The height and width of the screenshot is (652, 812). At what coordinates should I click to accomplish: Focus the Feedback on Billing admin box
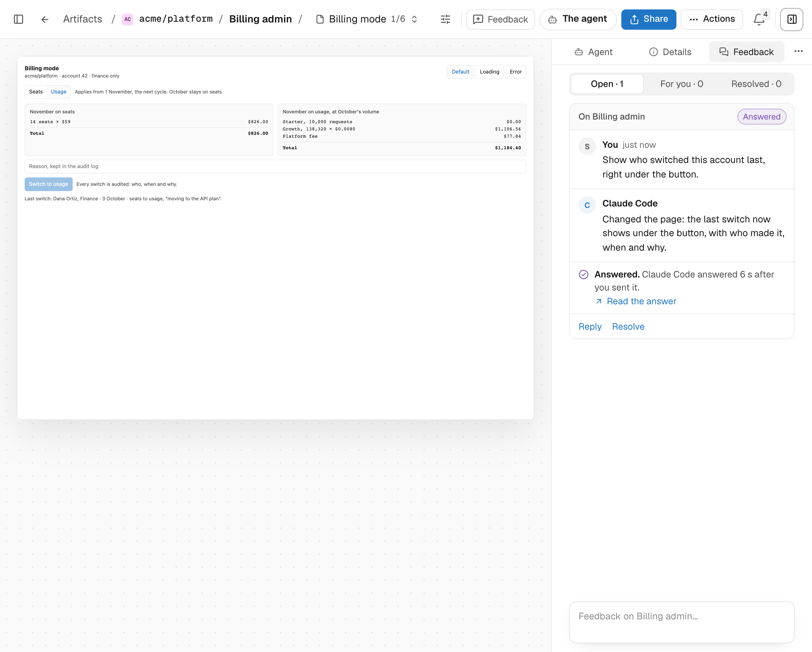(681, 622)
